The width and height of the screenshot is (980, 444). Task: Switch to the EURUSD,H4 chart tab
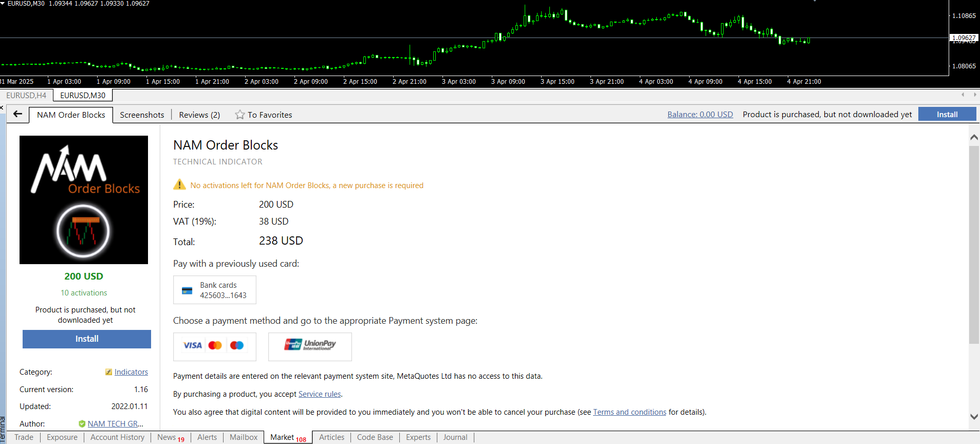(x=26, y=95)
